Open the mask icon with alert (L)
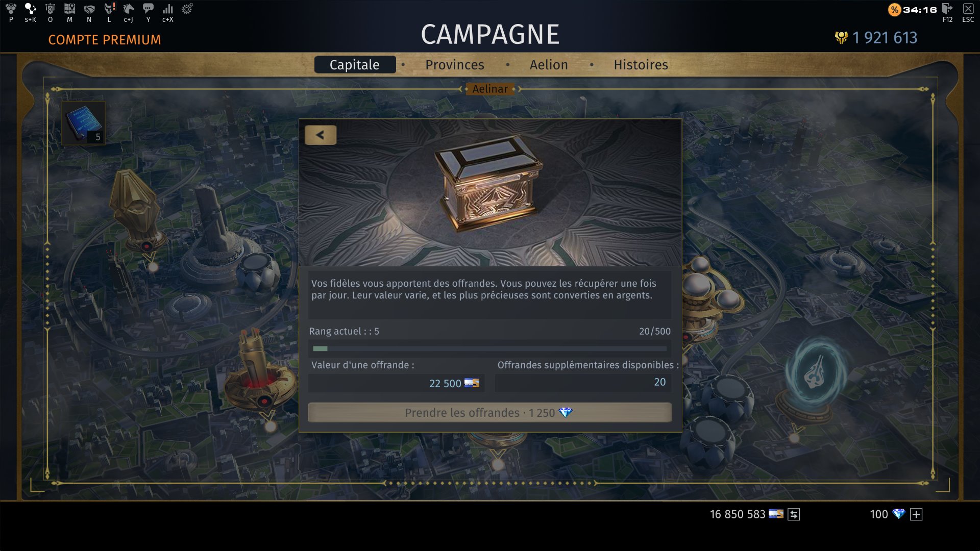 point(109,9)
